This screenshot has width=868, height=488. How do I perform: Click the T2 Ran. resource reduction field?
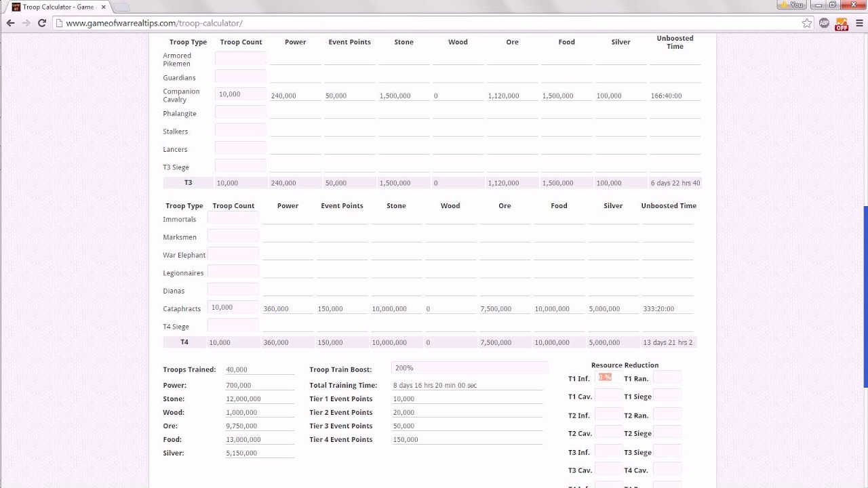pos(667,414)
